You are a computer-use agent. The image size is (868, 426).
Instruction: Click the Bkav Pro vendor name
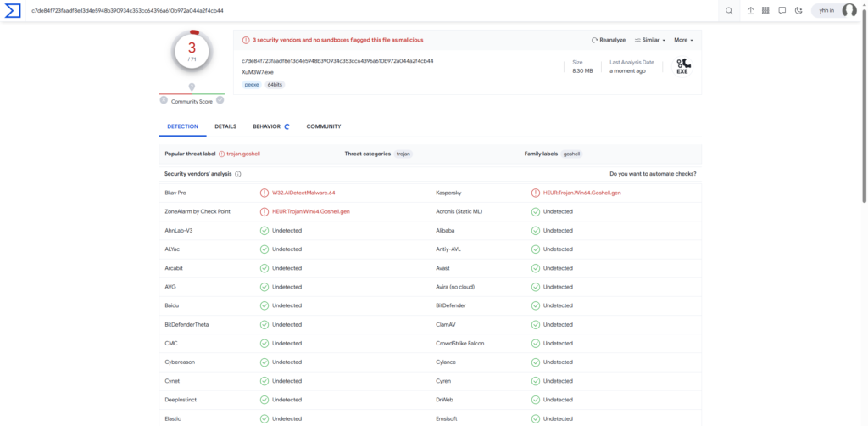(175, 193)
